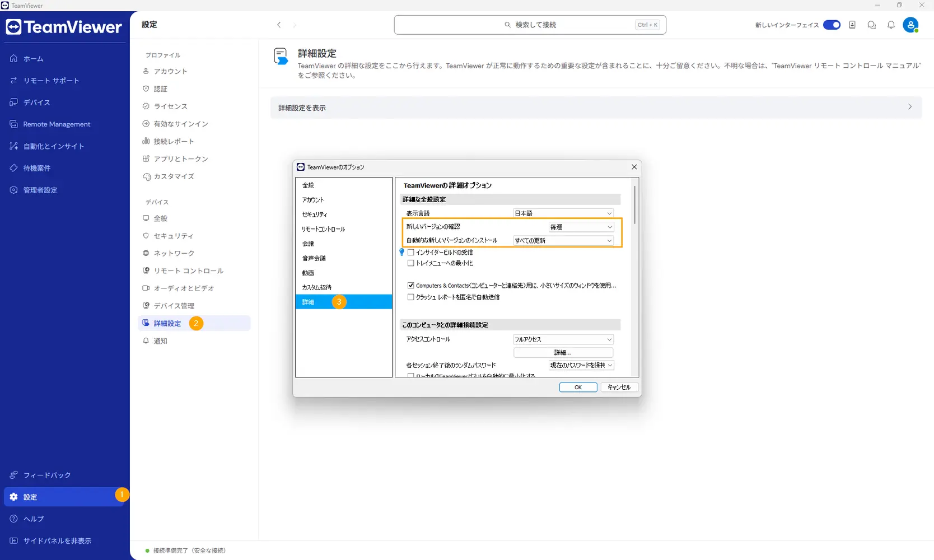Click the 接続準備完了 status text
934x560 pixels.
click(x=189, y=550)
